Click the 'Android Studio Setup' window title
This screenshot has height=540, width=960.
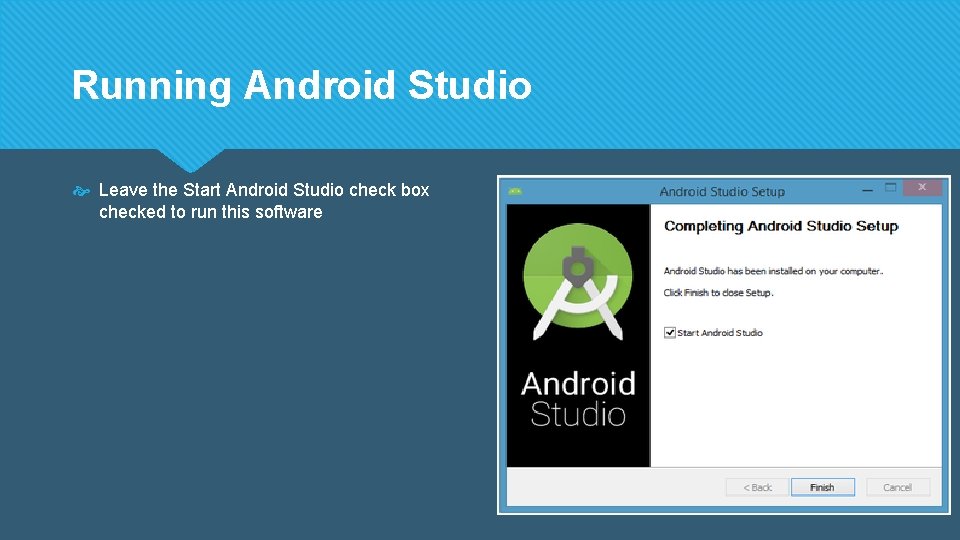tap(722, 192)
